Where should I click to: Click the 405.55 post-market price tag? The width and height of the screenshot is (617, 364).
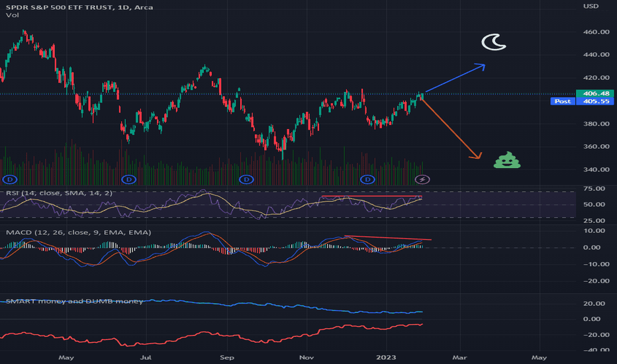(x=595, y=101)
